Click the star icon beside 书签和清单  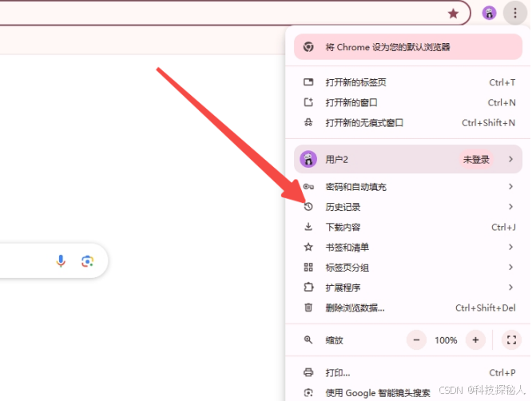tap(308, 247)
